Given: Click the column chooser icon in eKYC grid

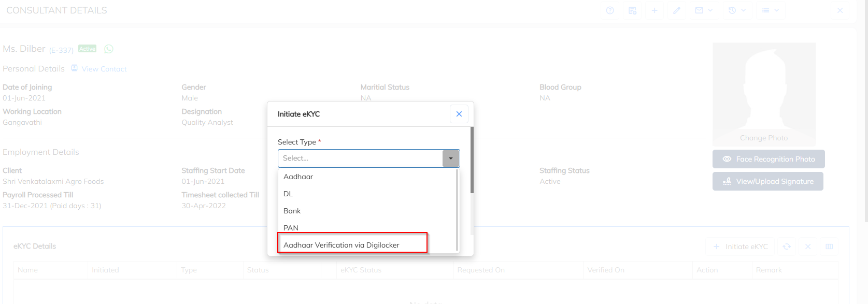Looking at the screenshot, I should [x=829, y=247].
